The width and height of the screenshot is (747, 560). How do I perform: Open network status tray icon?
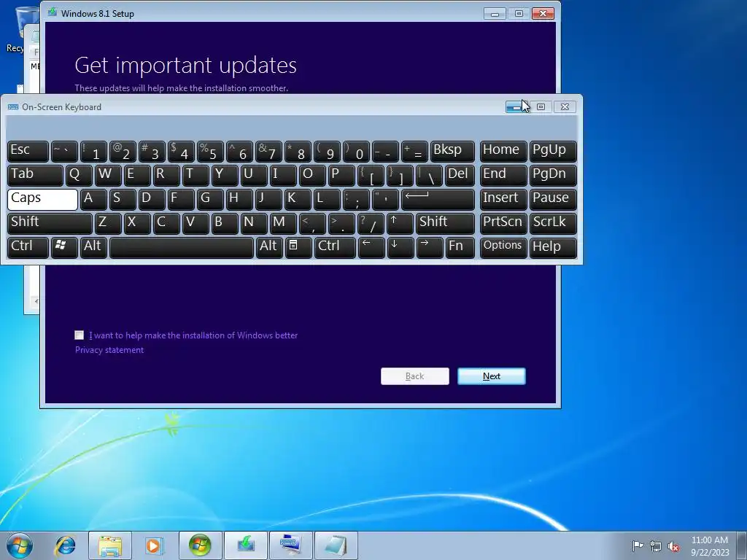(656, 545)
